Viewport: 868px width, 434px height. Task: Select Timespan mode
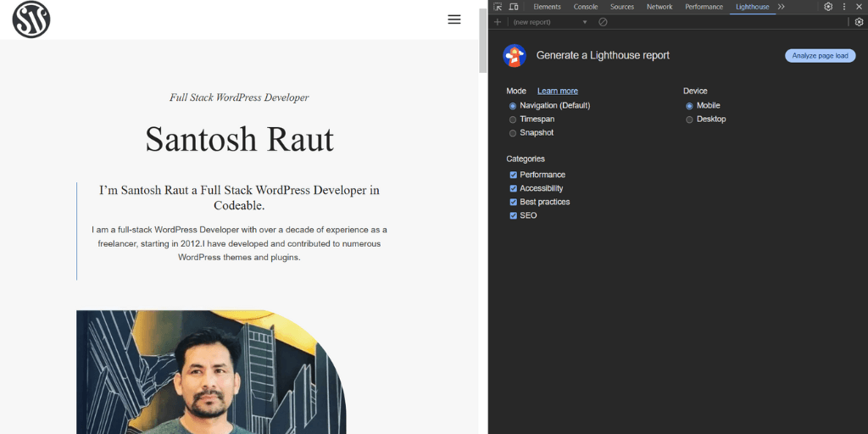coord(513,119)
